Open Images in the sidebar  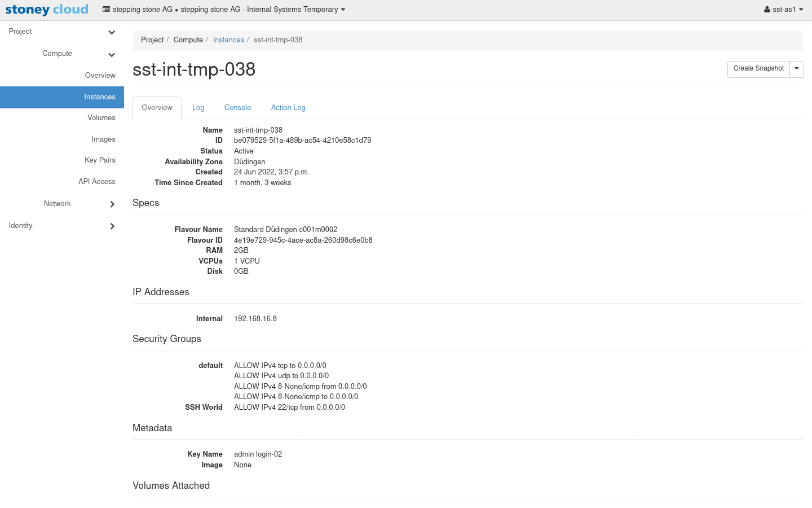[103, 139]
